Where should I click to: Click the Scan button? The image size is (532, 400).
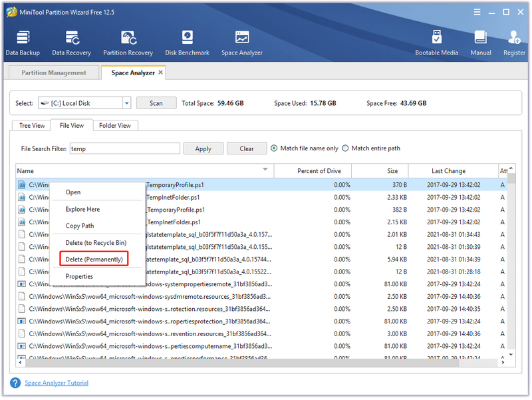[156, 103]
